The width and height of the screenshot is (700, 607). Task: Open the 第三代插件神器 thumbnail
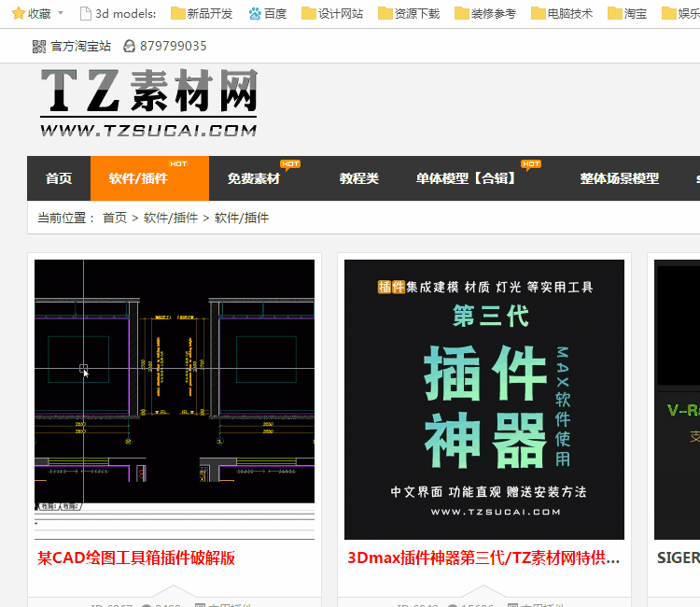click(x=484, y=400)
